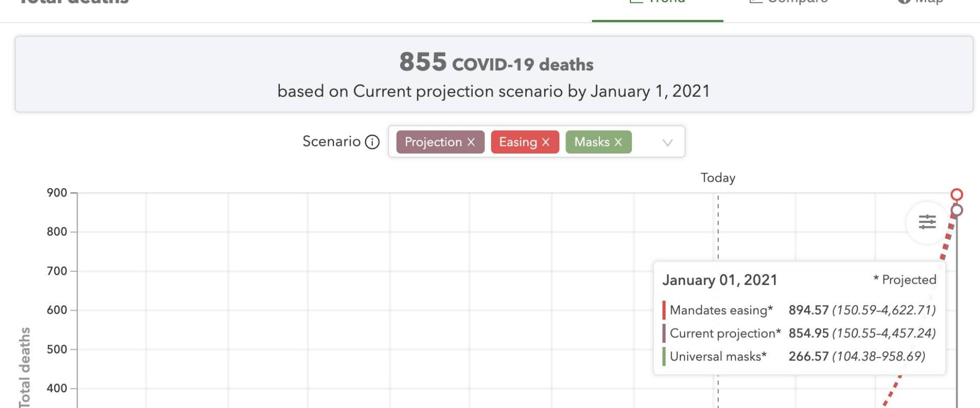Image resolution: width=980 pixels, height=408 pixels.
Task: Click the green Universal masks color bar
Action: [x=664, y=356]
